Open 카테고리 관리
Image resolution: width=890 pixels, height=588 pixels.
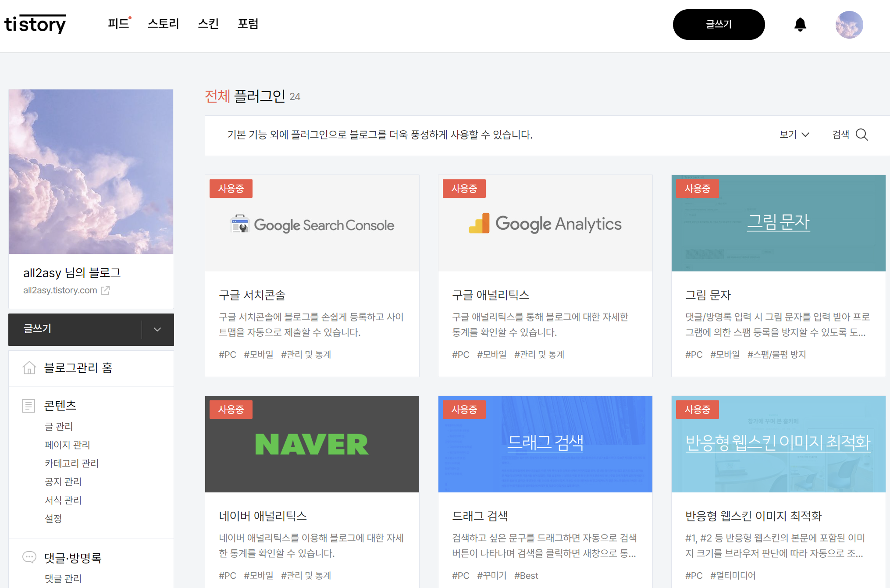point(72,463)
